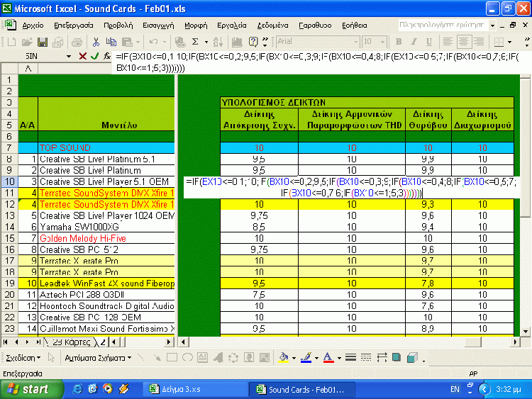
Task: Click the vertical scrollbar down arrow
Action: [x=525, y=331]
